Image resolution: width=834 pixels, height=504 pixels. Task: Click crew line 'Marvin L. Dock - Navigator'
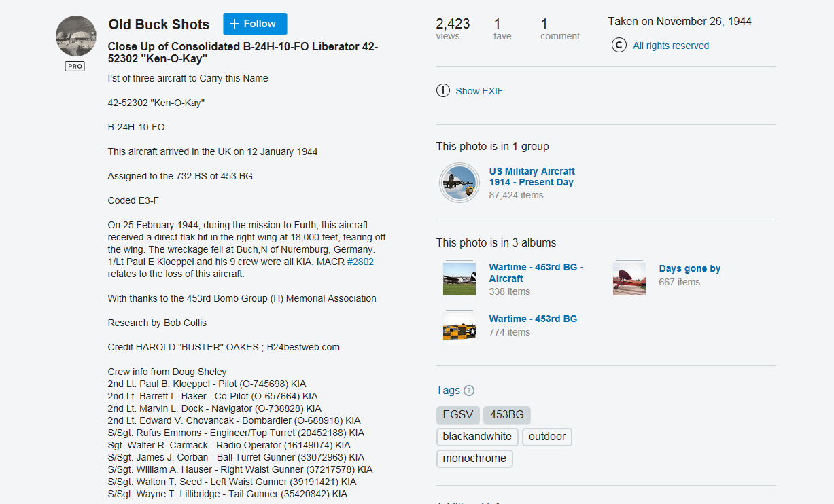(x=215, y=408)
